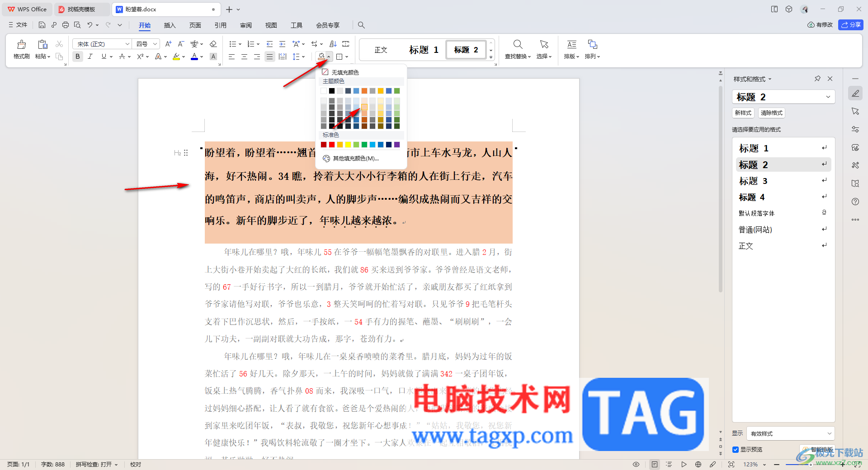Click the Select (选择) cursor icon

coord(544,44)
